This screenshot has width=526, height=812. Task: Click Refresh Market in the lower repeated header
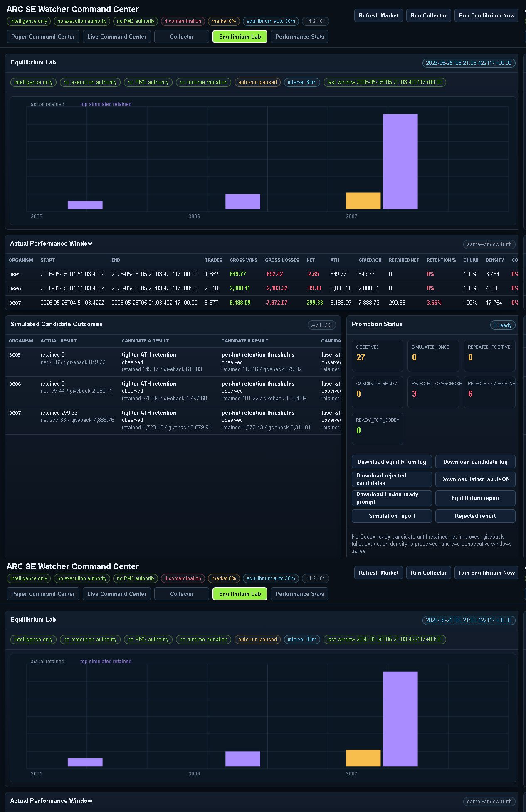[378, 573]
